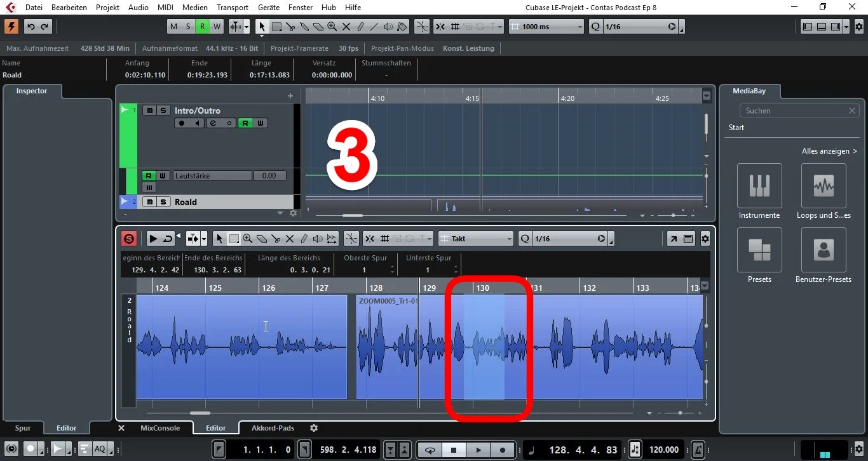Image resolution: width=868 pixels, height=461 pixels.
Task: Open the Transport menu
Action: pos(233,7)
